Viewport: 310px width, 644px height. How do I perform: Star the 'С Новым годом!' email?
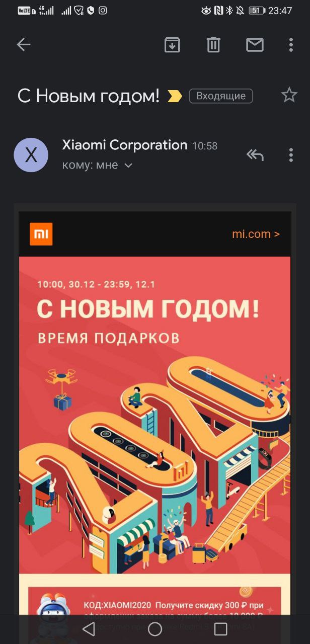pos(289,95)
